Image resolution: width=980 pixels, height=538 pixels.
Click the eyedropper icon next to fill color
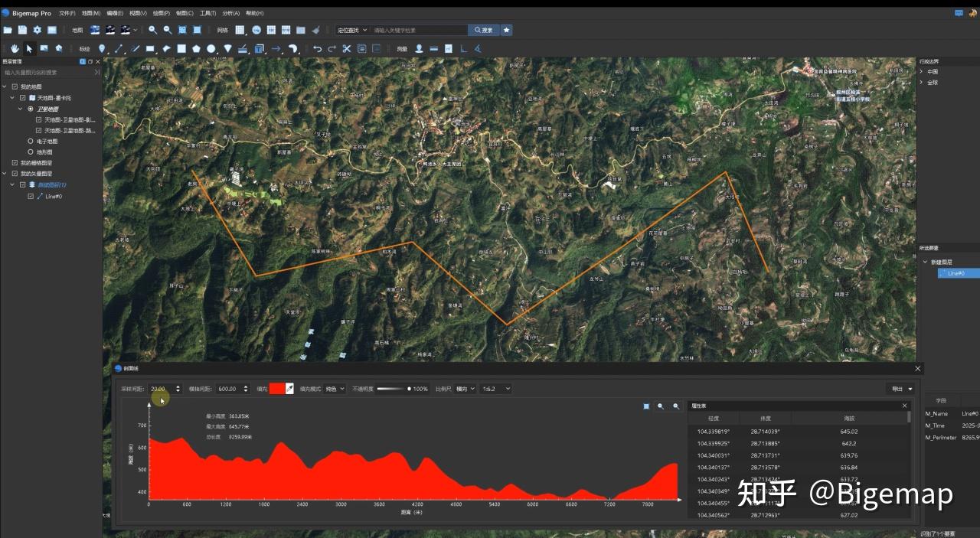pos(289,389)
